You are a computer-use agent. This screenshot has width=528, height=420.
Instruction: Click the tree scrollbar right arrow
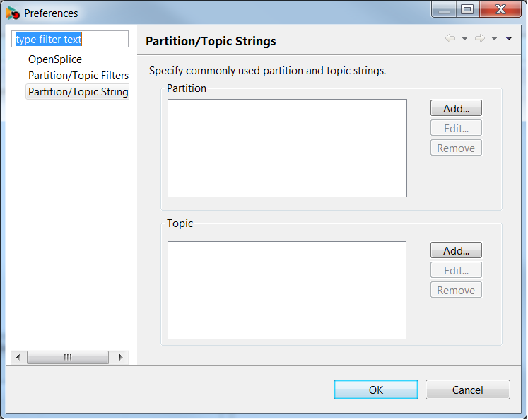[121, 357]
